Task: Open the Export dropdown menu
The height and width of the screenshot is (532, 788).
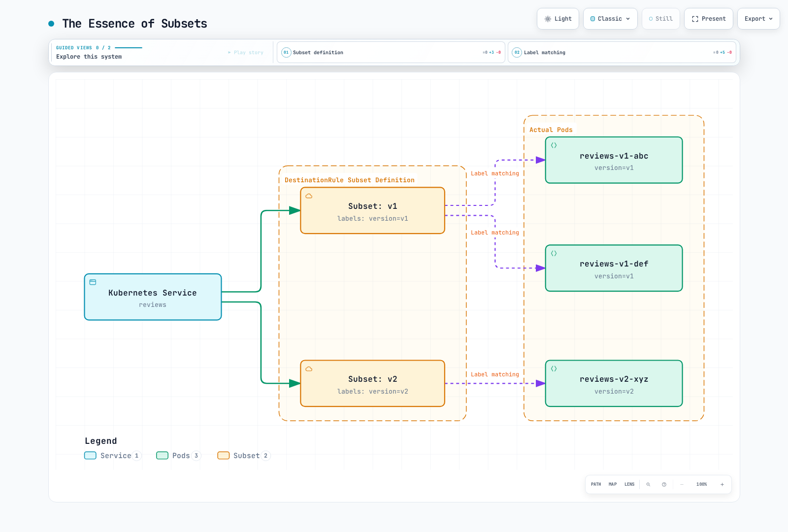Action: (x=758, y=19)
